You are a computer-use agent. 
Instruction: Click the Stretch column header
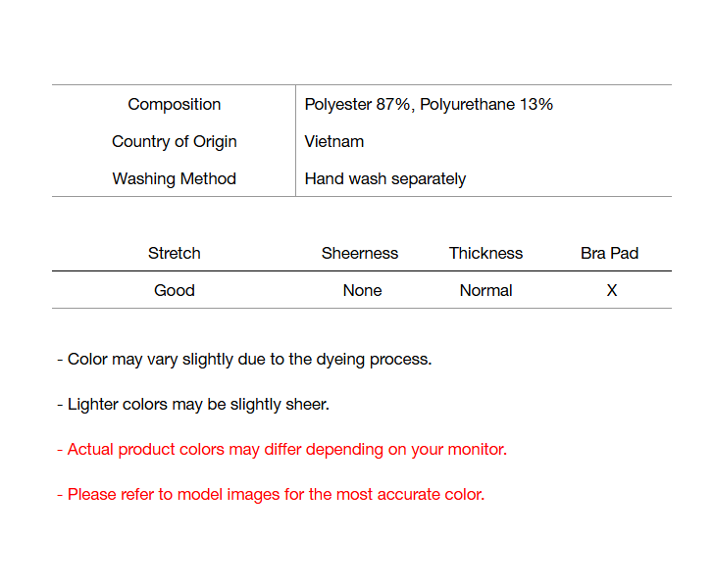(175, 253)
